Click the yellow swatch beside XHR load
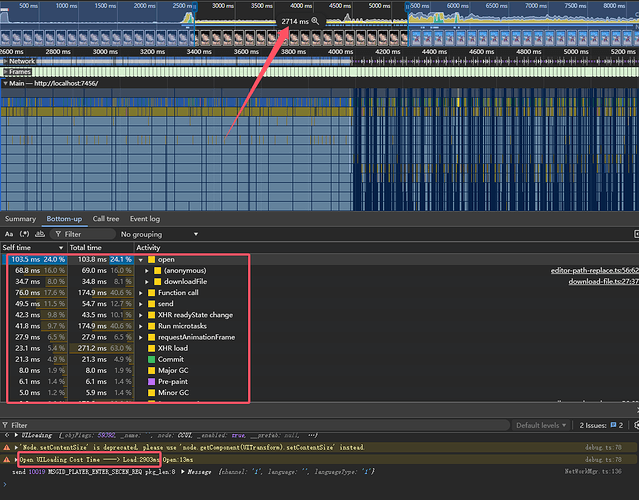Image resolution: width=639 pixels, height=500 pixels. [x=152, y=348]
